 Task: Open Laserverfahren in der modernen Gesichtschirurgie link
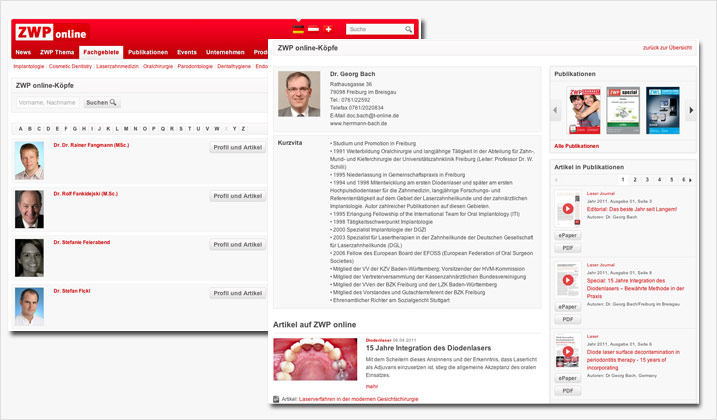[358, 399]
